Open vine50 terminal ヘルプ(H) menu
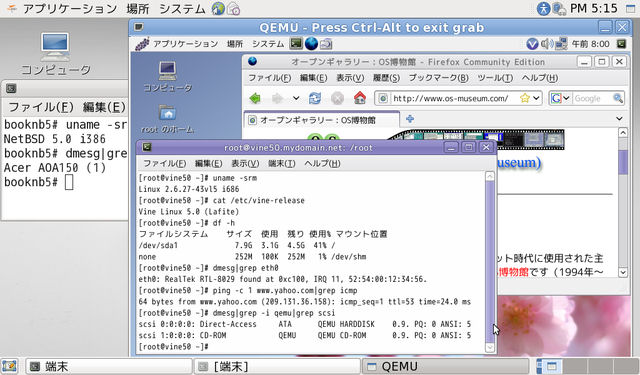This screenshot has height=375, width=640. point(322,163)
